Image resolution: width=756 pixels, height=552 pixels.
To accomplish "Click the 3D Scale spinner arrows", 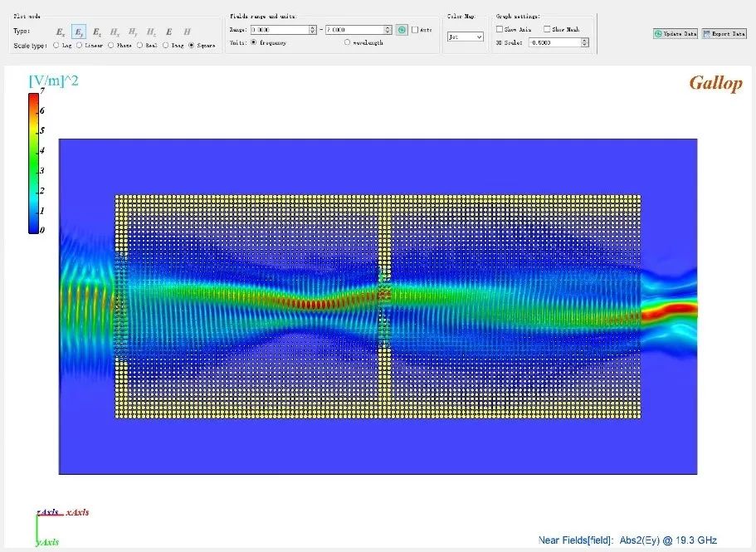I will (584, 42).
